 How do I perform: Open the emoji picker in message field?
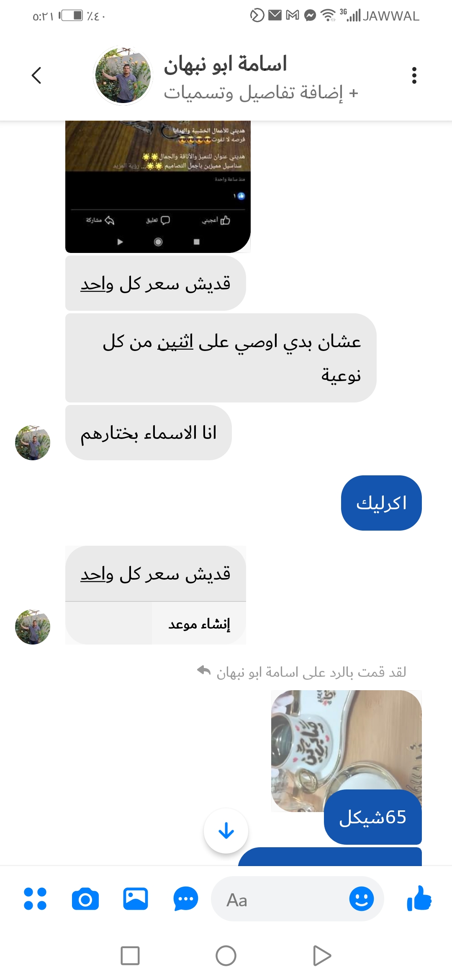point(361,898)
